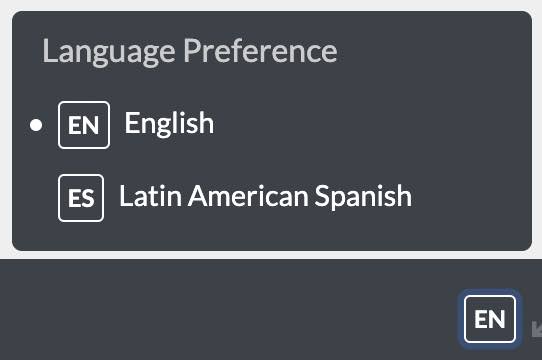Screen dimensions: 542x360
Task: Click the ES badge beside Latin American Spanish
Action: pos(81,198)
